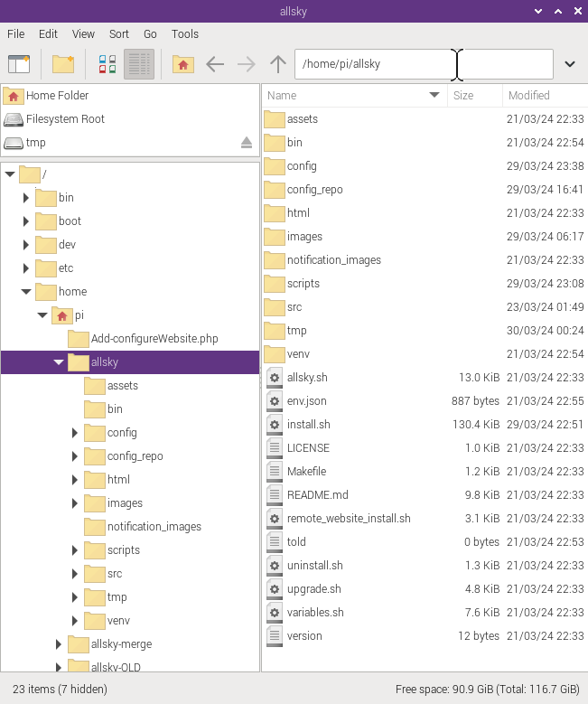Select the env.json file icon
Screen dimensions: 588x704
(275, 401)
